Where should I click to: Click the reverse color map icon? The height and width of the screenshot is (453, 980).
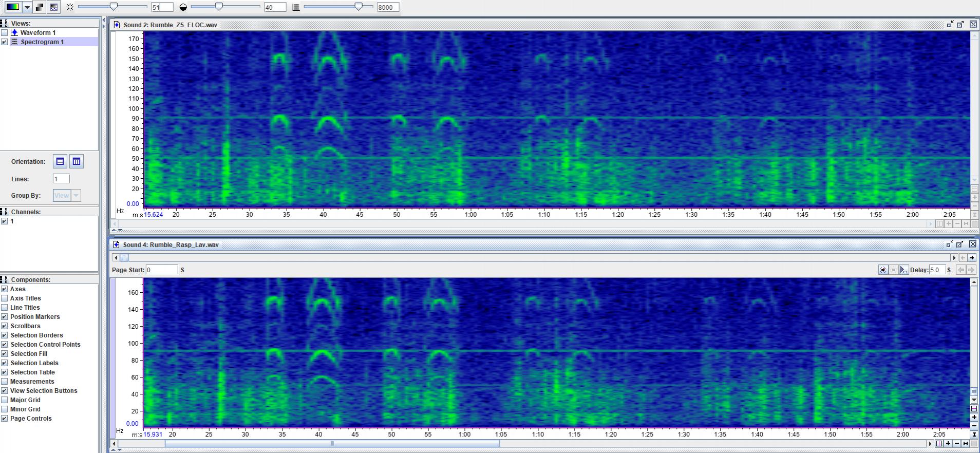pos(40,7)
